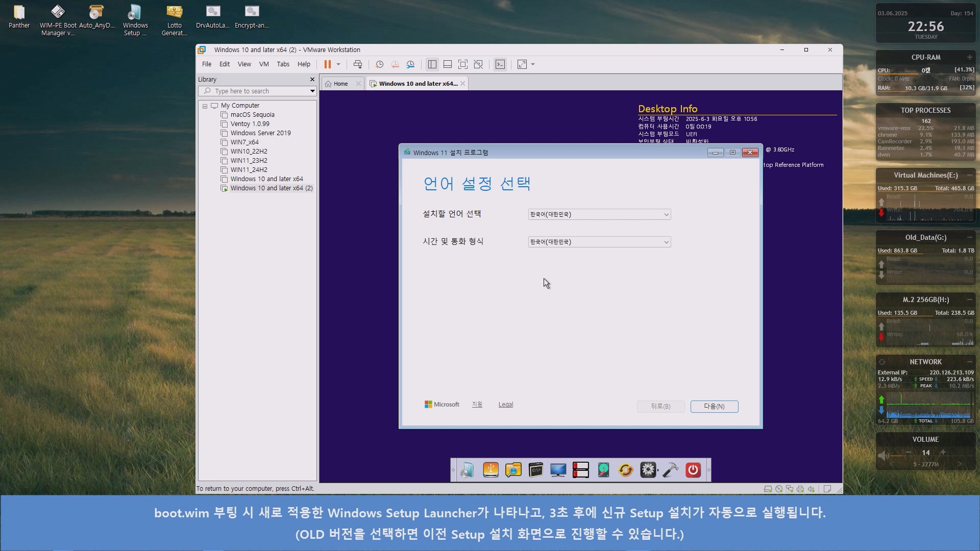Screen dimensions: 980x551
Task: Open the Help menu in VMware
Action: tap(304, 64)
